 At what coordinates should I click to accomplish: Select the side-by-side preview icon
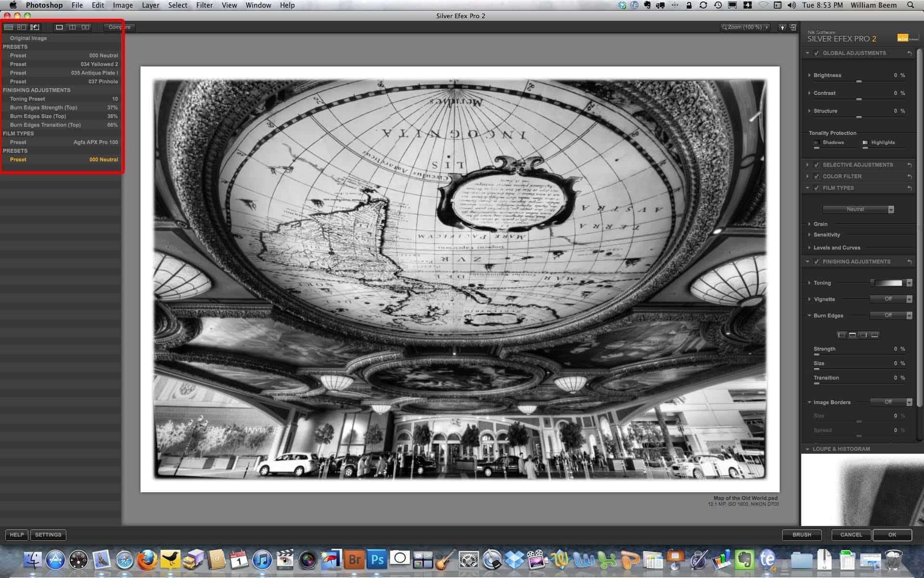point(85,27)
